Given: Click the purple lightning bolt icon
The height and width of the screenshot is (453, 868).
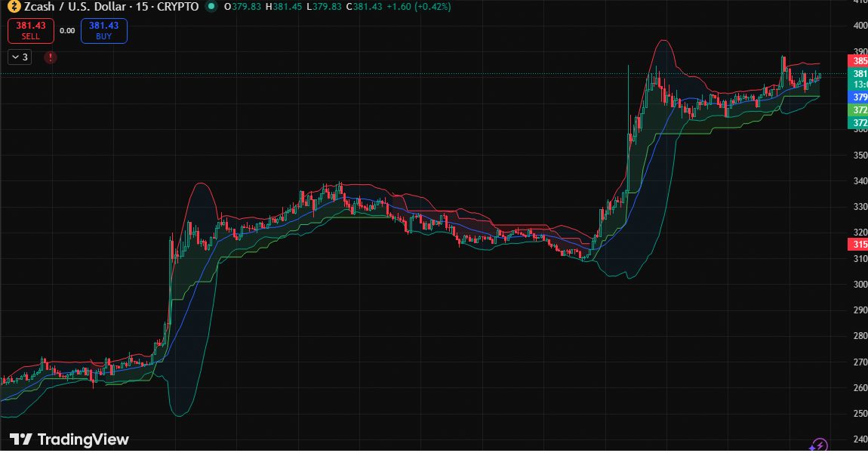Looking at the screenshot, I should 818,445.
